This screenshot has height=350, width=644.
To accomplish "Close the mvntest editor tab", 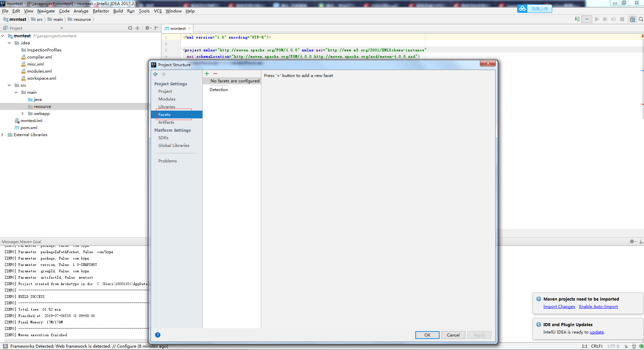I will [x=189, y=29].
